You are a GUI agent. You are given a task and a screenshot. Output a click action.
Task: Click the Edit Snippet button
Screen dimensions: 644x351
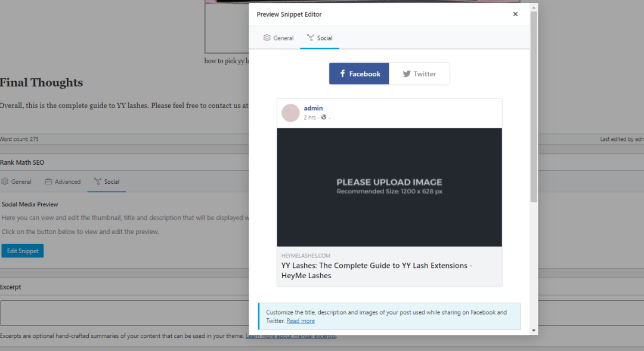coord(23,251)
